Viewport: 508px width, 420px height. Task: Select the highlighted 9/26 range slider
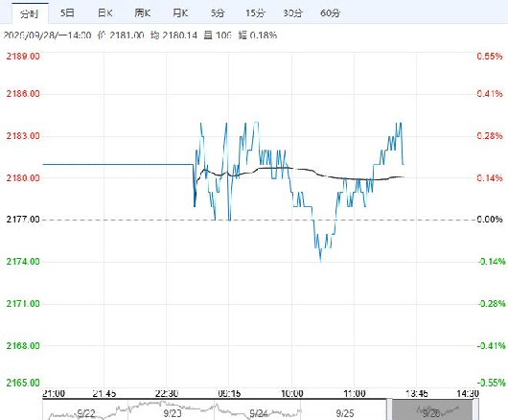(432, 410)
